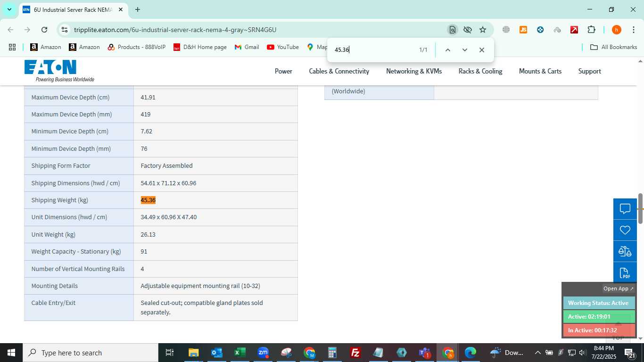Open FileZilla from the taskbar
The image size is (644, 362).
(355, 353)
